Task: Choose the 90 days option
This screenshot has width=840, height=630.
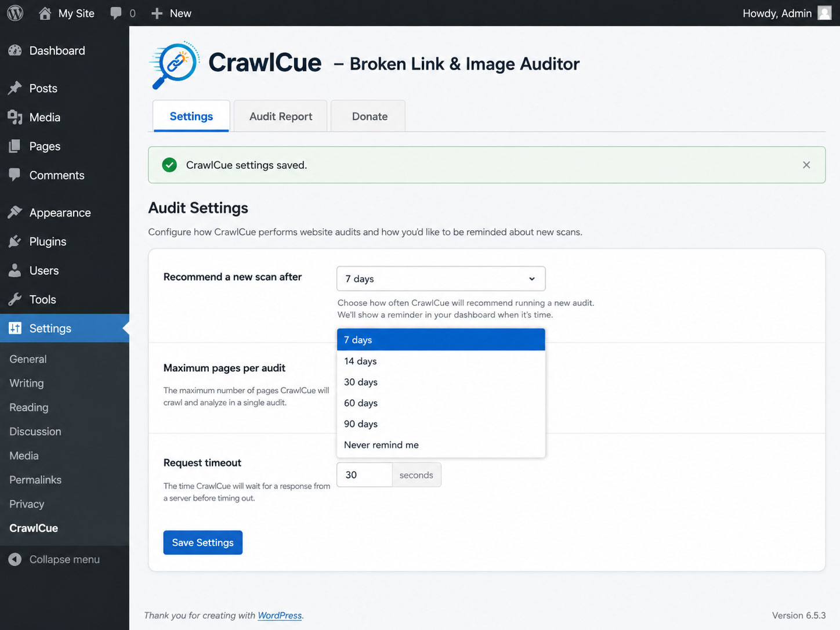Action: 441,423
